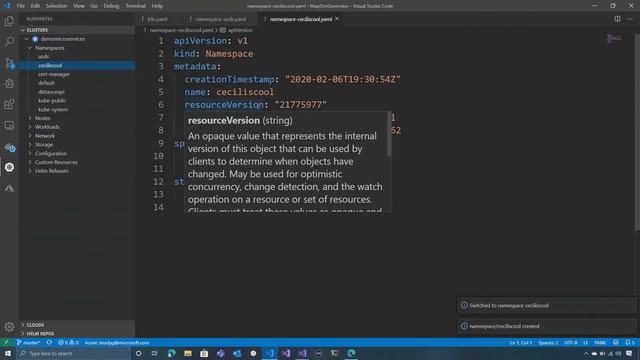640x360 pixels.
Task: Open Remote Explorer in activity bar
Action: (9, 125)
